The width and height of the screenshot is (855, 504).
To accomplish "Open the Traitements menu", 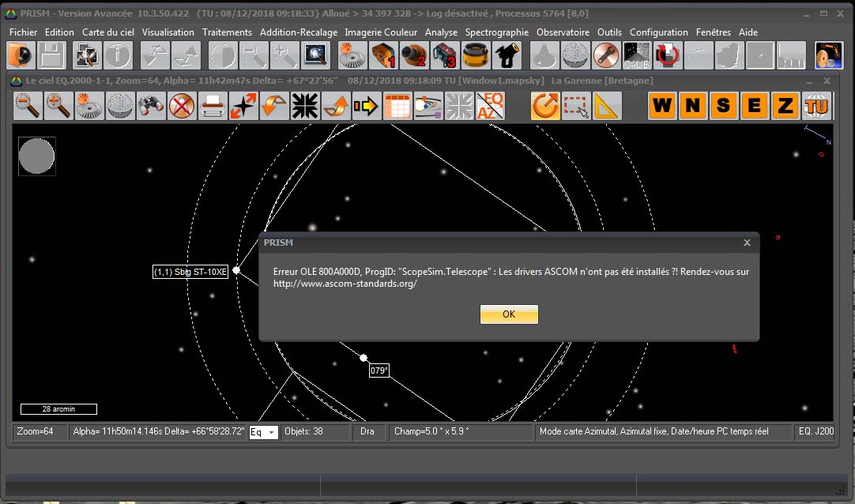I will [227, 32].
